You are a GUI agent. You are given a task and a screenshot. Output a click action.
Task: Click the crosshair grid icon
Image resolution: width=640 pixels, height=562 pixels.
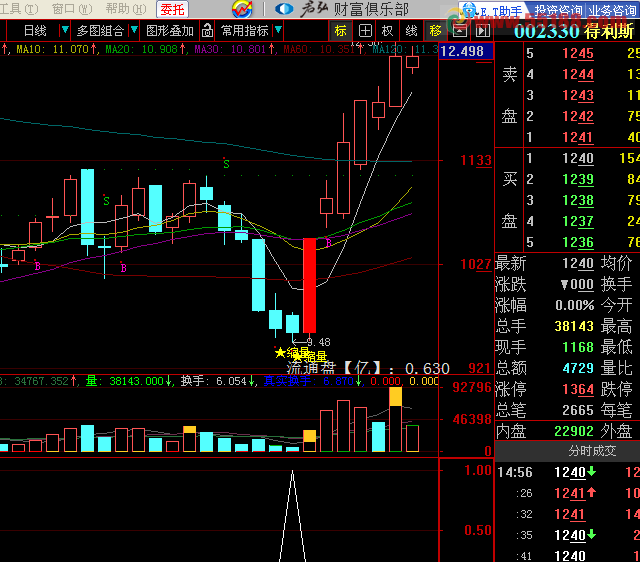365,31
